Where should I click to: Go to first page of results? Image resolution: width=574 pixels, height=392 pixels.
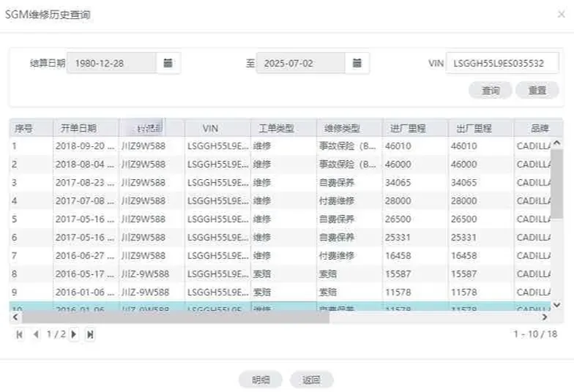click(x=19, y=334)
